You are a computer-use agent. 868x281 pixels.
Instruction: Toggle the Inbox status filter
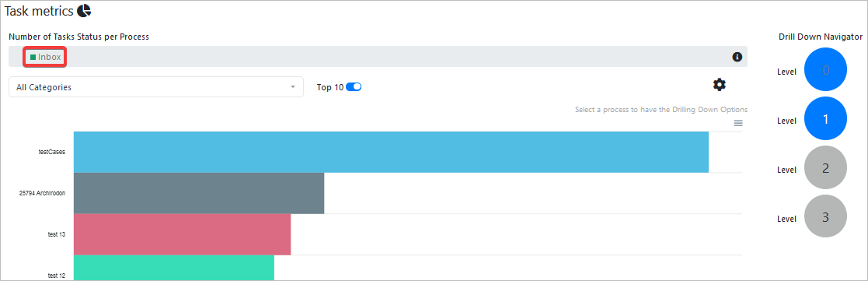45,57
